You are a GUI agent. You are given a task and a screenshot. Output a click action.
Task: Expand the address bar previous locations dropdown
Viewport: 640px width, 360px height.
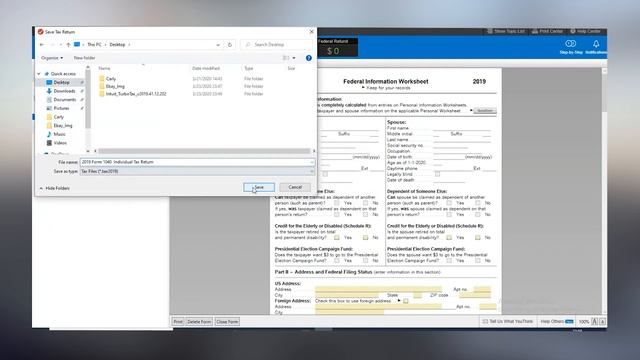coord(218,45)
